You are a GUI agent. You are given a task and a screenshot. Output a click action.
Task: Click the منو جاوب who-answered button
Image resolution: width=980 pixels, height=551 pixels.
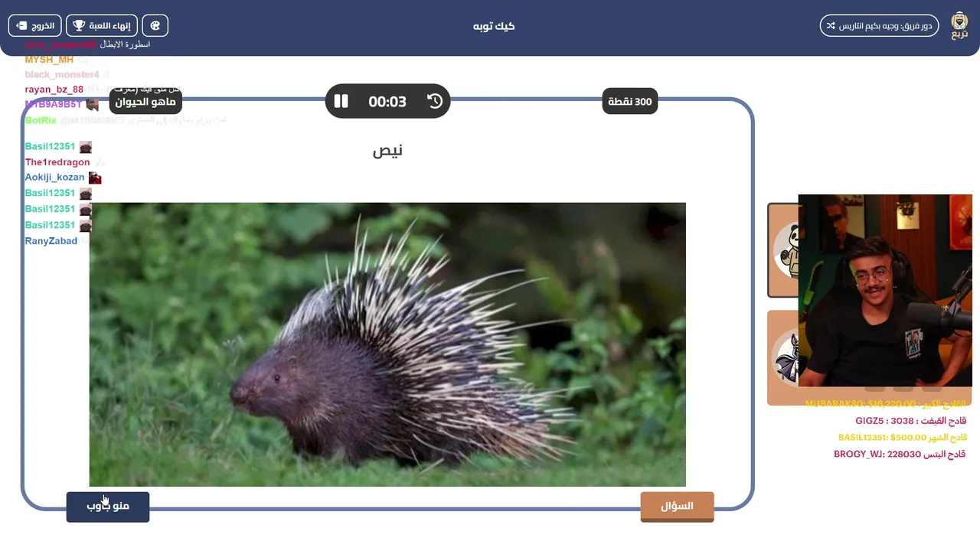tap(108, 507)
